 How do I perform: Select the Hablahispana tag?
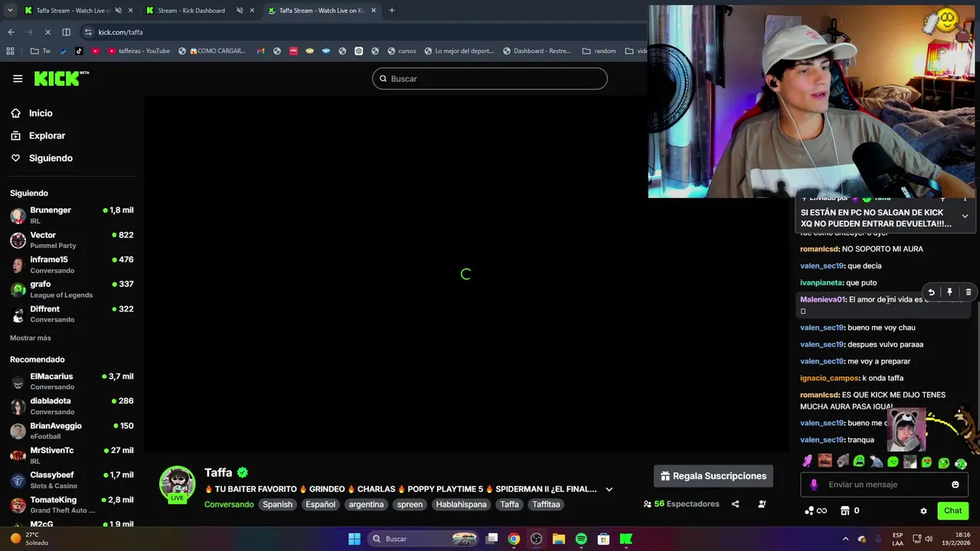(x=461, y=504)
